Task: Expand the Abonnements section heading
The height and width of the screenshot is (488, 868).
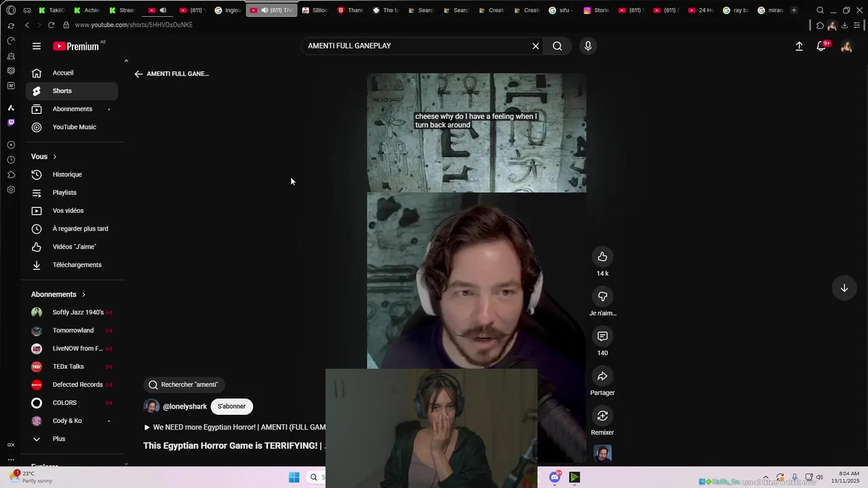Action: coord(58,294)
